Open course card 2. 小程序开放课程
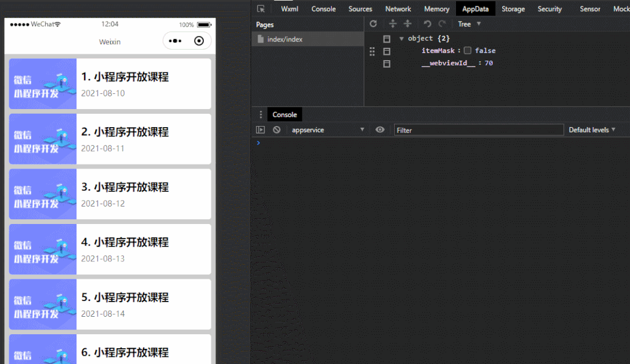 coord(110,139)
